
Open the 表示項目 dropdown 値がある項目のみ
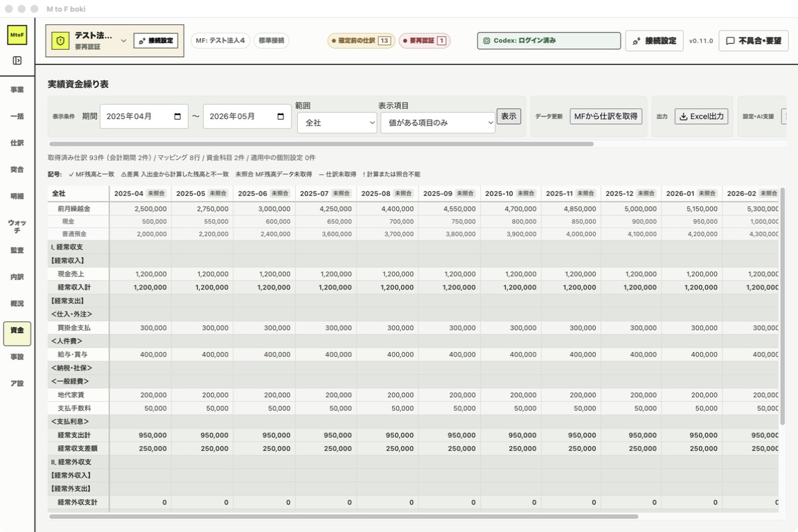tap(438, 123)
